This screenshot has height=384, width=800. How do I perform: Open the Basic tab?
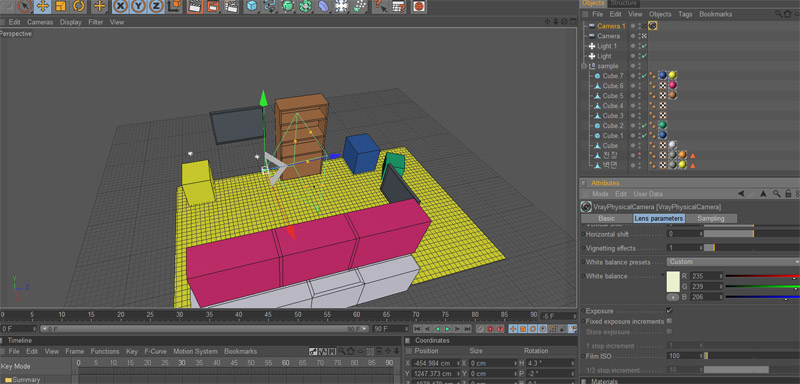pos(607,218)
